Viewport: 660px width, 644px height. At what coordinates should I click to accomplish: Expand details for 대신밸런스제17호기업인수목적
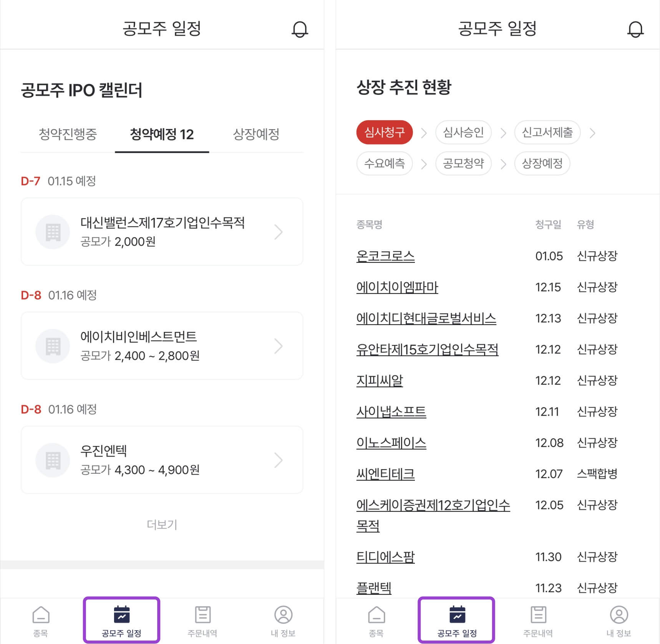click(x=279, y=231)
